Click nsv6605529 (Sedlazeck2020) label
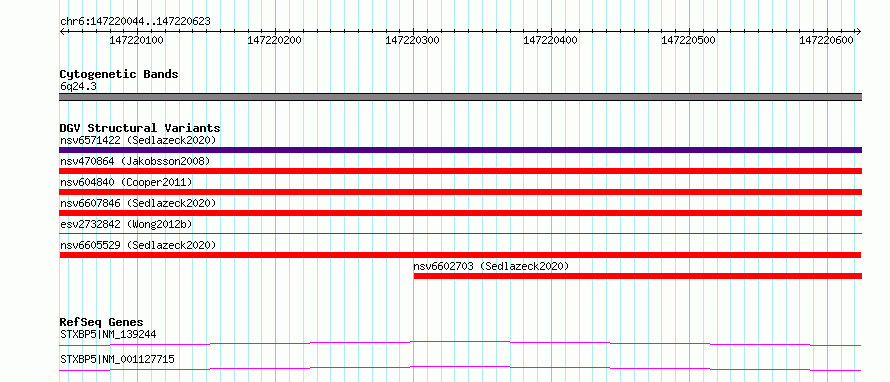Viewport: 890px width, 382px height. 138,245
